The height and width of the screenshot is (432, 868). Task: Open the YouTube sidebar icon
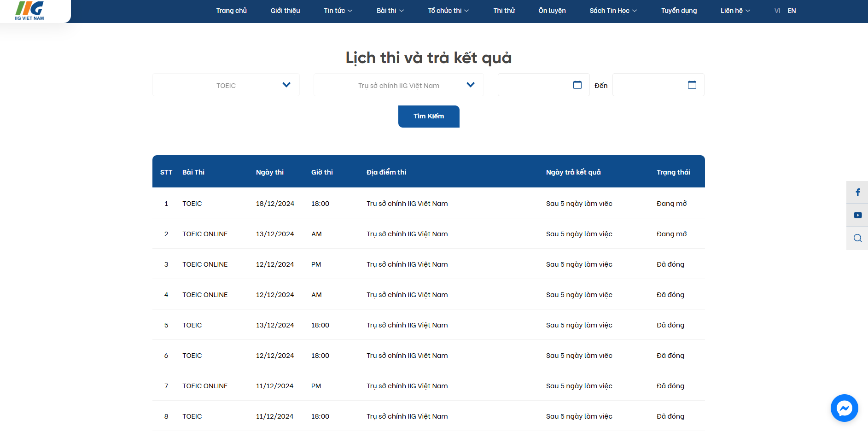[857, 215]
